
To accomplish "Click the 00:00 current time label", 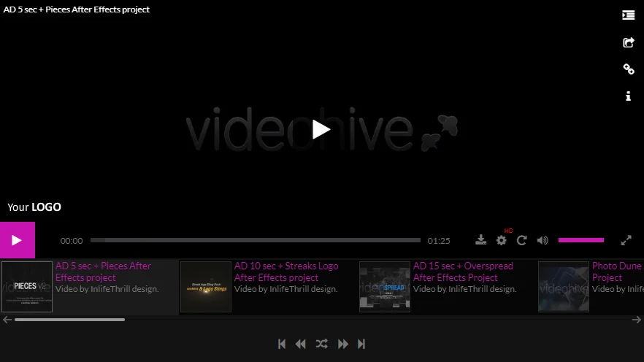I will click(72, 241).
